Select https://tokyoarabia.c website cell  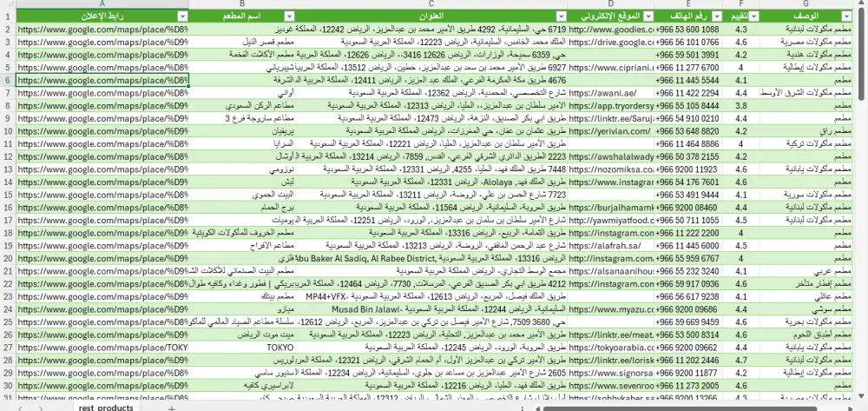click(610, 348)
